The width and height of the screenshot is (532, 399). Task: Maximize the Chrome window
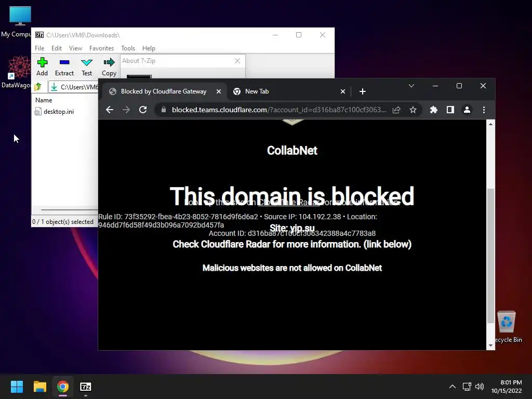tap(459, 86)
